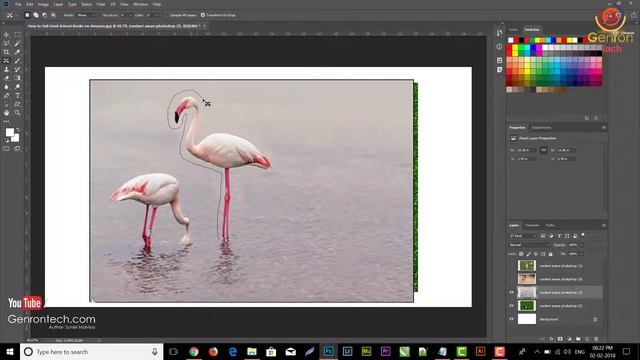Click the Subtract from selection option icon

pyautogui.click(x=44, y=15)
